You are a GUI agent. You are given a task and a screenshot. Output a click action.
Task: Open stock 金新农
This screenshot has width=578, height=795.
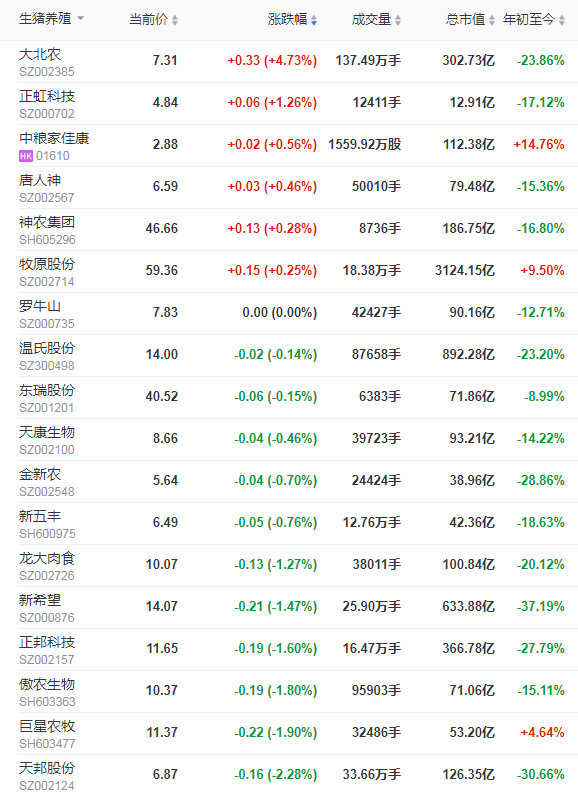pos(40,475)
